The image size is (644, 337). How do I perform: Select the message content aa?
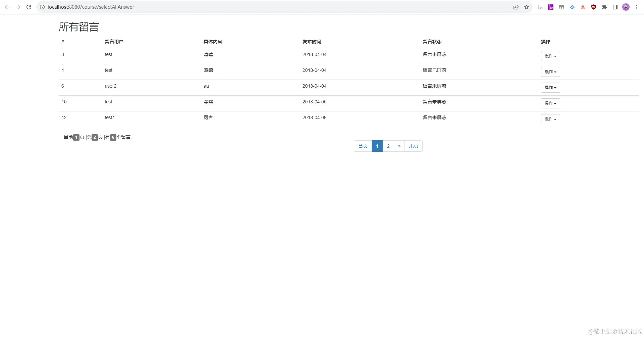[x=206, y=86]
